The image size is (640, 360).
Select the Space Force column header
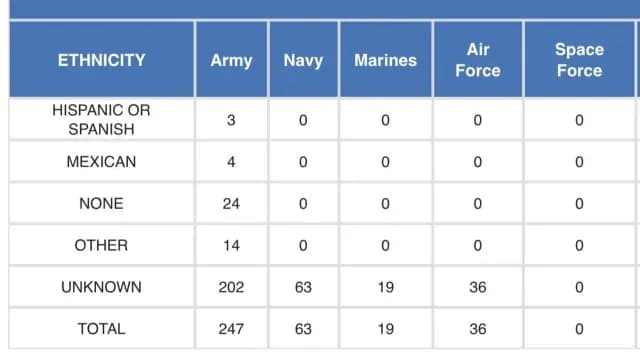coord(579,60)
